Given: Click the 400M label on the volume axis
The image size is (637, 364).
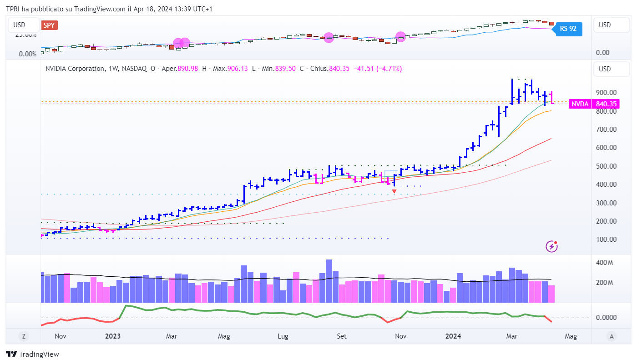Looking at the screenshot, I should click(x=603, y=263).
